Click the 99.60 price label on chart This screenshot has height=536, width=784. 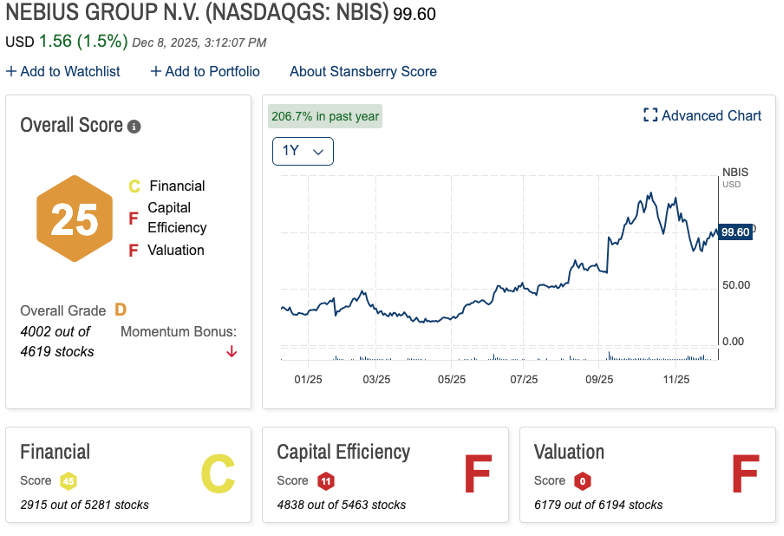pos(735,232)
